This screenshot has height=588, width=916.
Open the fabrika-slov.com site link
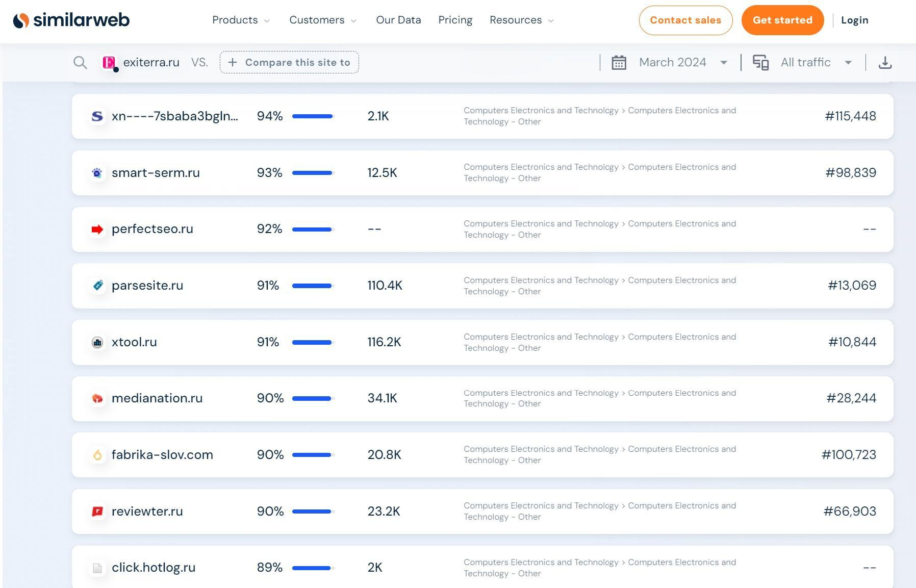pos(162,455)
